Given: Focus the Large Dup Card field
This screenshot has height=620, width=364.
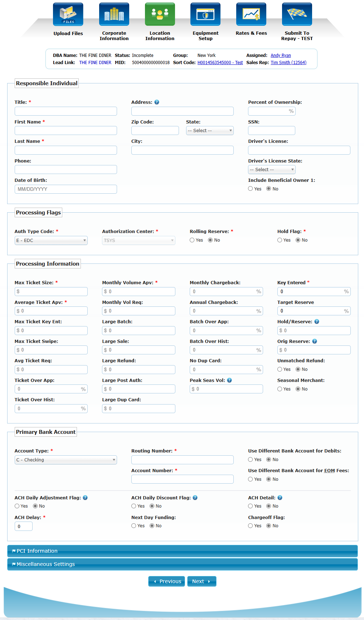Looking at the screenshot, I should pyautogui.click(x=139, y=408).
